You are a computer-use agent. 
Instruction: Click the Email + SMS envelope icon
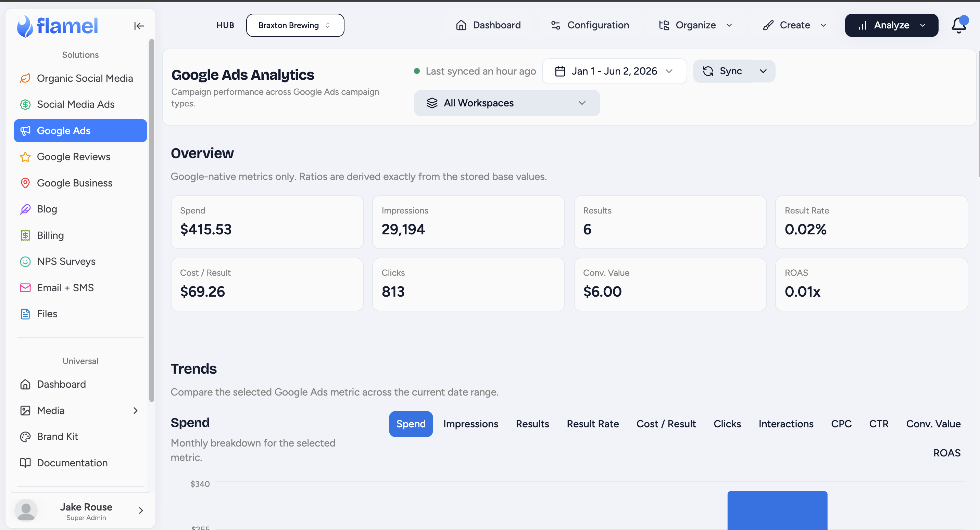25,288
